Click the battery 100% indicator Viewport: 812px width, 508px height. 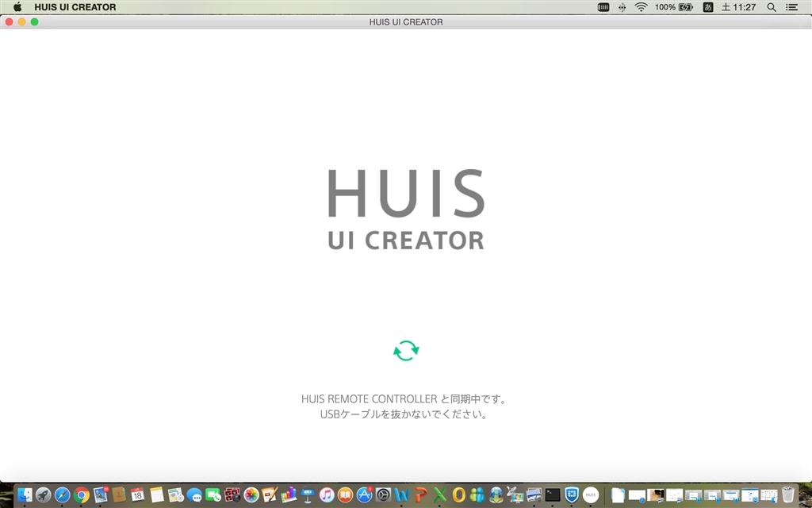coord(673,7)
